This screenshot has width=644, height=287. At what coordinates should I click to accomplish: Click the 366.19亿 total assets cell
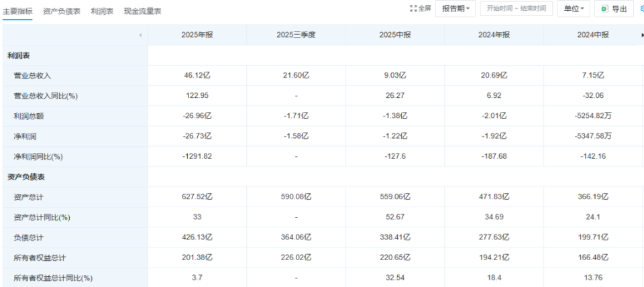coord(592,197)
